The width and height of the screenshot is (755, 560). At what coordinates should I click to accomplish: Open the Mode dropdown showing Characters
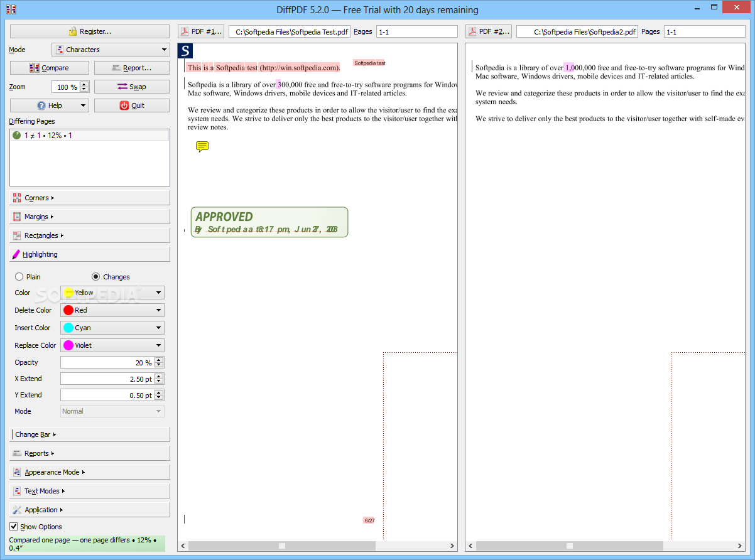[x=111, y=50]
